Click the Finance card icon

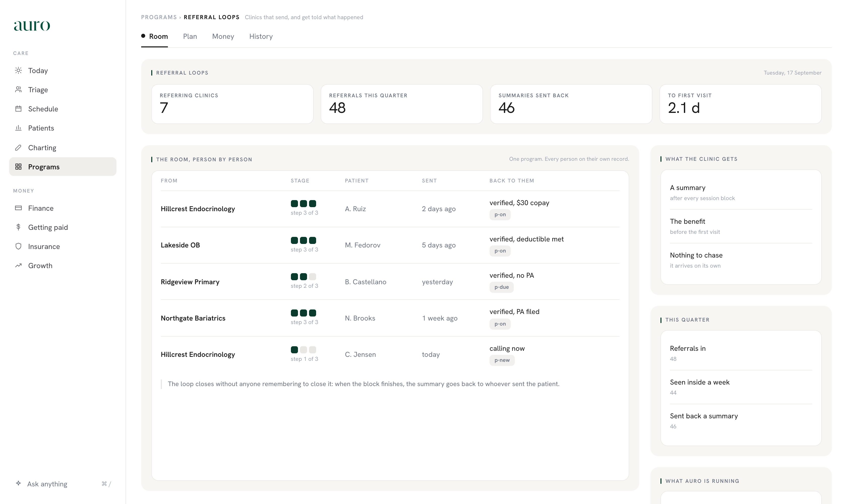(18, 208)
